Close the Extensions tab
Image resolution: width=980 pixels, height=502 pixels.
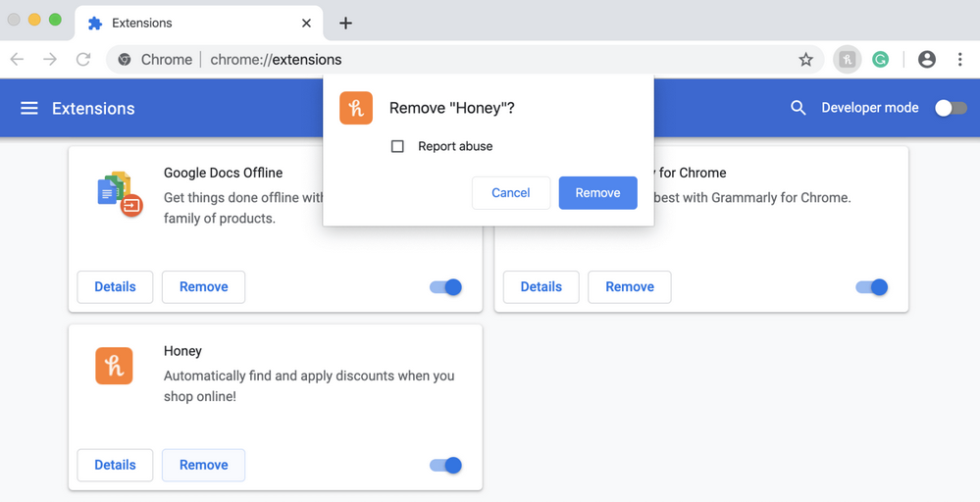[306, 24]
